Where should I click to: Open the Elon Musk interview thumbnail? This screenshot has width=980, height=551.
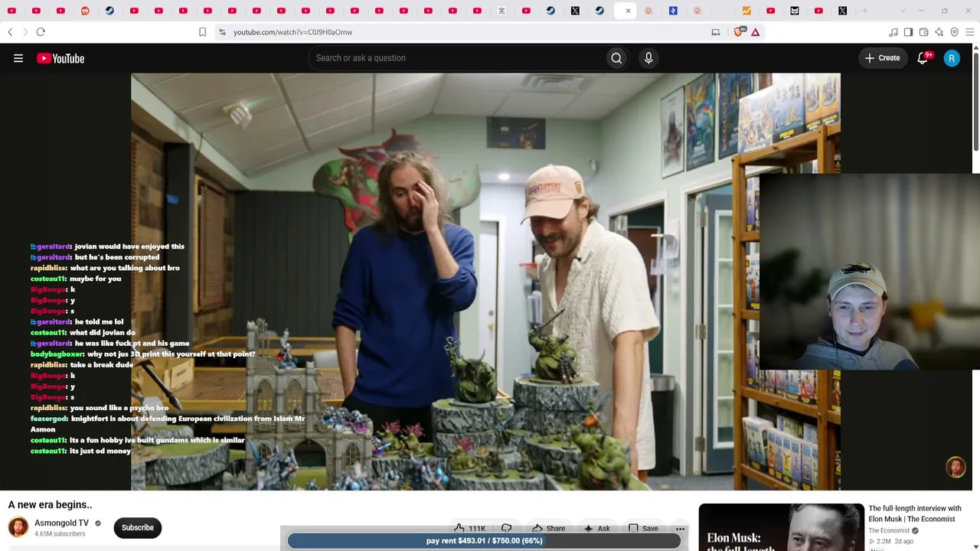[x=781, y=527]
